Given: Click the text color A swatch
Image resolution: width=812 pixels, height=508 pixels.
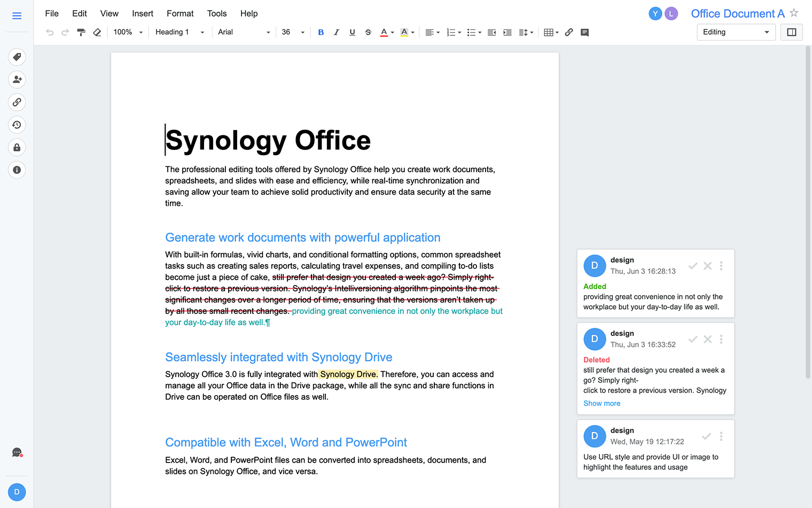Looking at the screenshot, I should (x=384, y=33).
